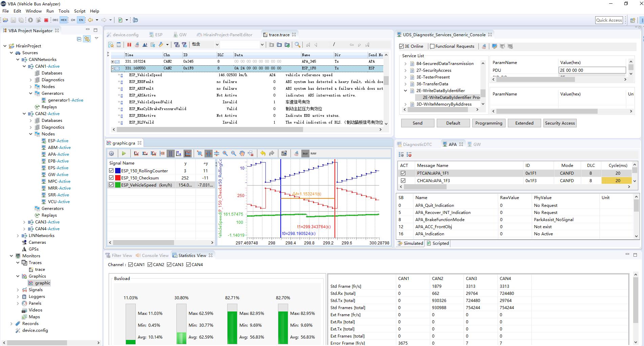Viewport: 644px width, 346px height.
Task: Collapse the 0x1F8 trace message row
Action: [113, 68]
